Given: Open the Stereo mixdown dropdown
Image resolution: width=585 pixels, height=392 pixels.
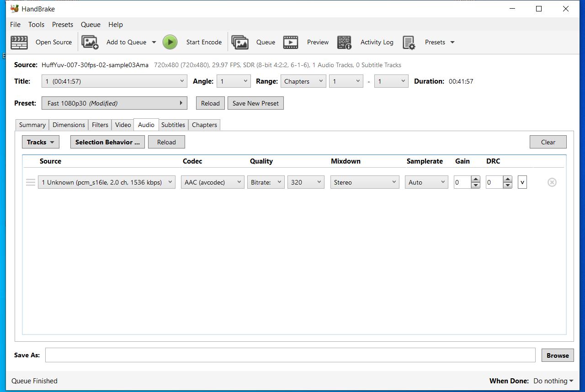Looking at the screenshot, I should (x=365, y=182).
